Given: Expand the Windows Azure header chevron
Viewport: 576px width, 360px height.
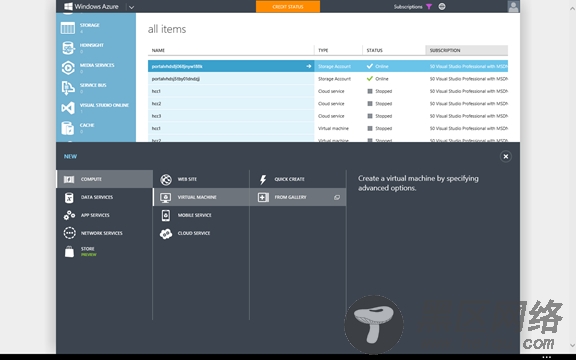Looking at the screenshot, I should [132, 7].
